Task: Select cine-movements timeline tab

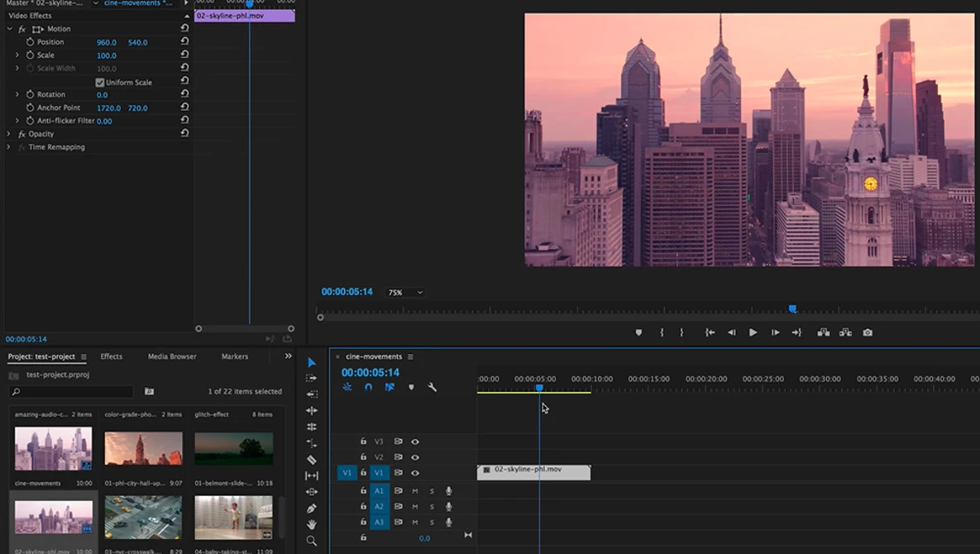Action: pyautogui.click(x=374, y=356)
